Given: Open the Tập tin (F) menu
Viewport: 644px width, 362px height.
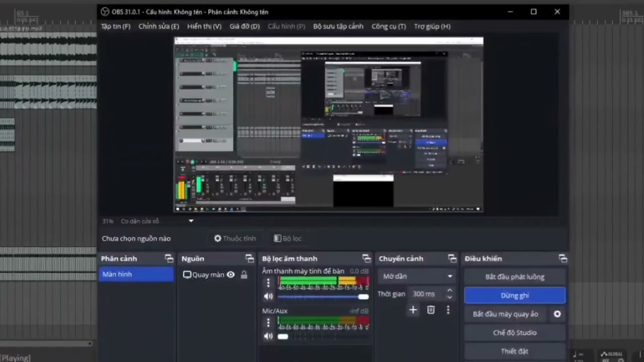Looking at the screenshot, I should coord(116,26).
